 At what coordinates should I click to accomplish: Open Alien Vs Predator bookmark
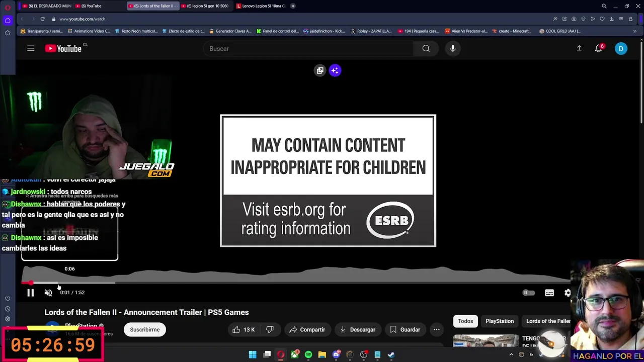(x=466, y=31)
